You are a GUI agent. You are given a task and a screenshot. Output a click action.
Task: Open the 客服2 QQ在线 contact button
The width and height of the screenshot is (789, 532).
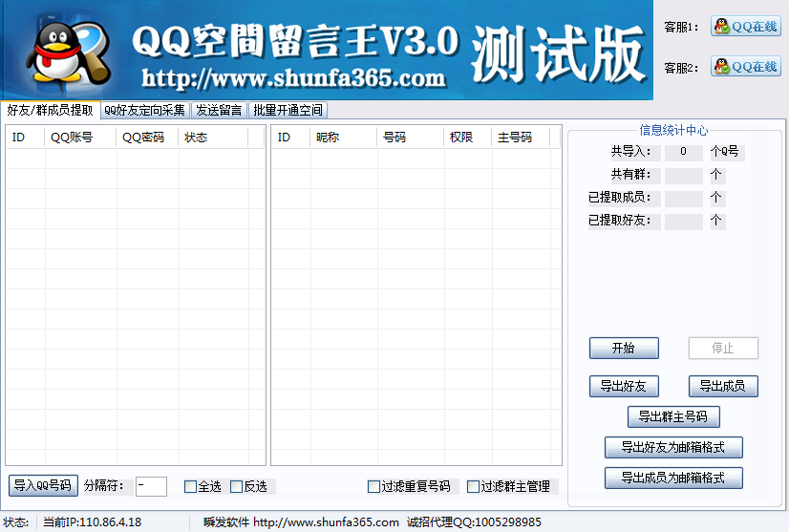pos(746,67)
